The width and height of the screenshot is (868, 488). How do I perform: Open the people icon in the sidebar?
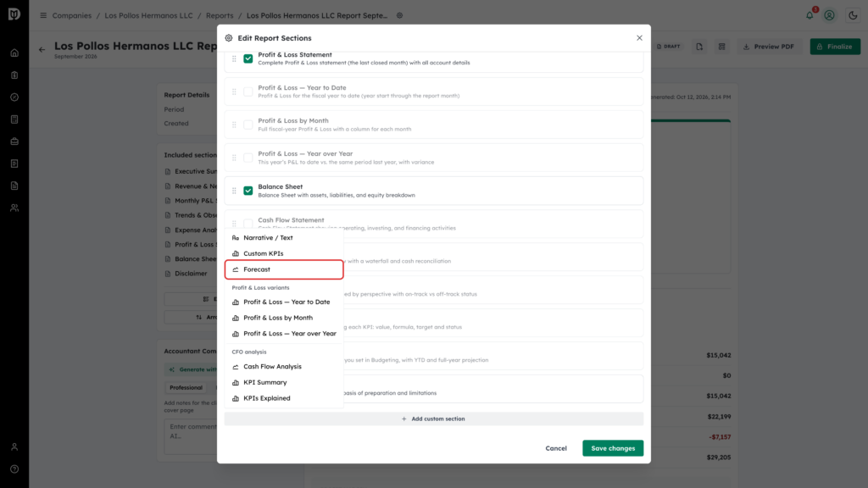click(x=14, y=208)
